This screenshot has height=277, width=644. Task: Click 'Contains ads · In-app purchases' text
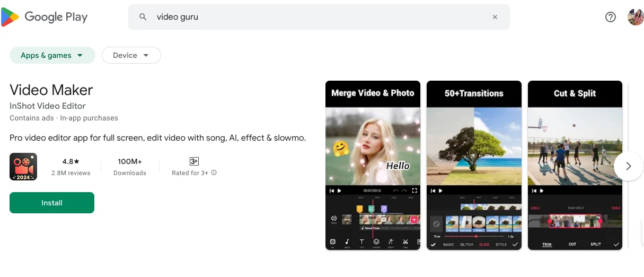click(x=64, y=118)
